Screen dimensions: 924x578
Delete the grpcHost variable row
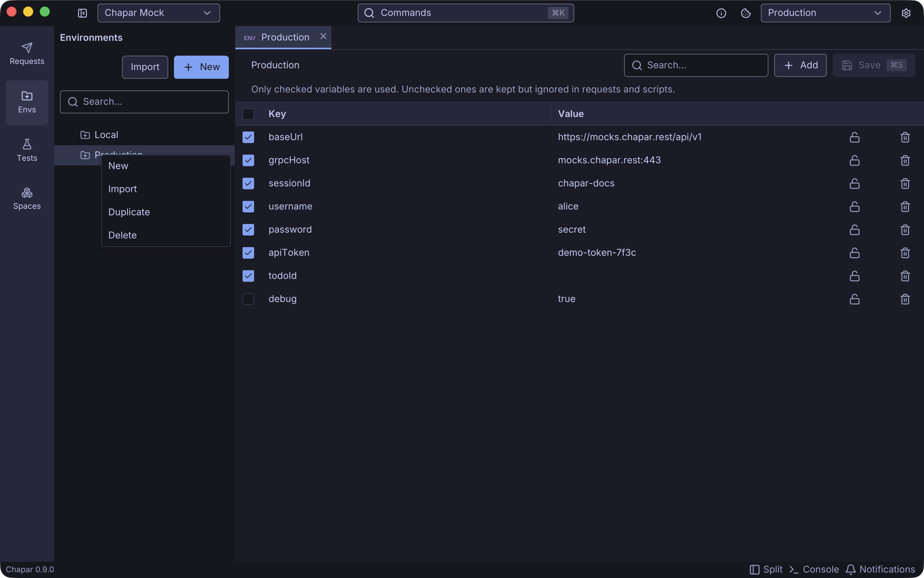905,160
